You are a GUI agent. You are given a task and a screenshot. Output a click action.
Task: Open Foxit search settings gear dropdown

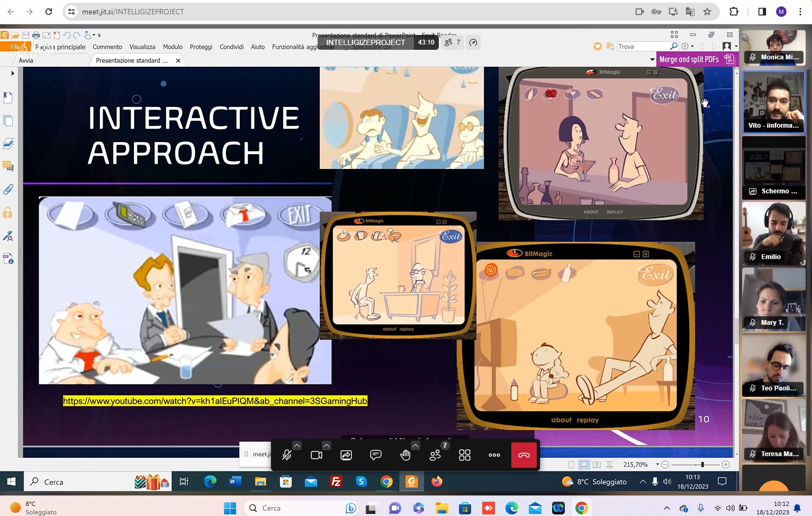687,47
